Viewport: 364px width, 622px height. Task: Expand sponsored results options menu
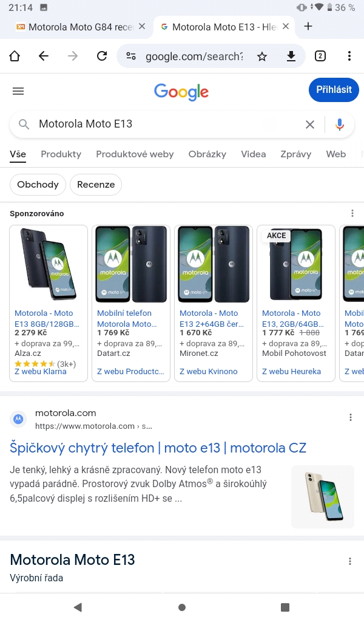pos(352,213)
